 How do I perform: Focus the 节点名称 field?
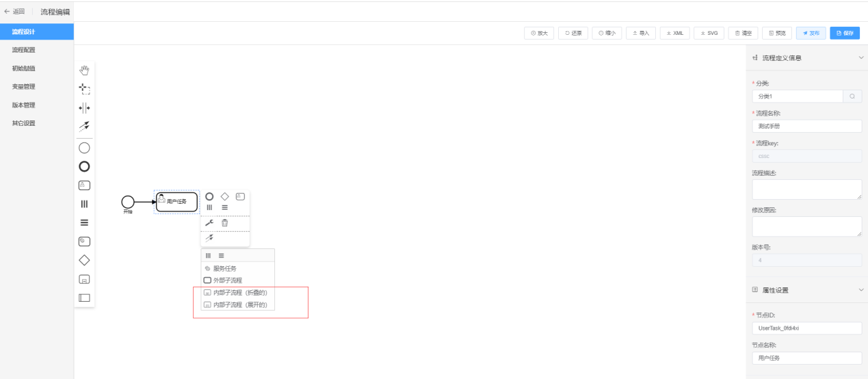[806, 358]
